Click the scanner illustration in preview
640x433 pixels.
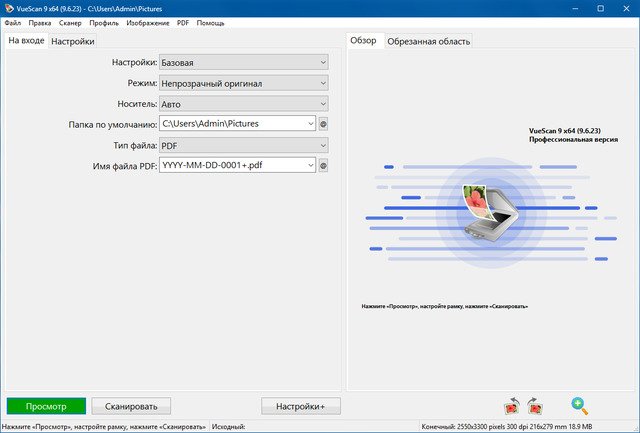491,213
